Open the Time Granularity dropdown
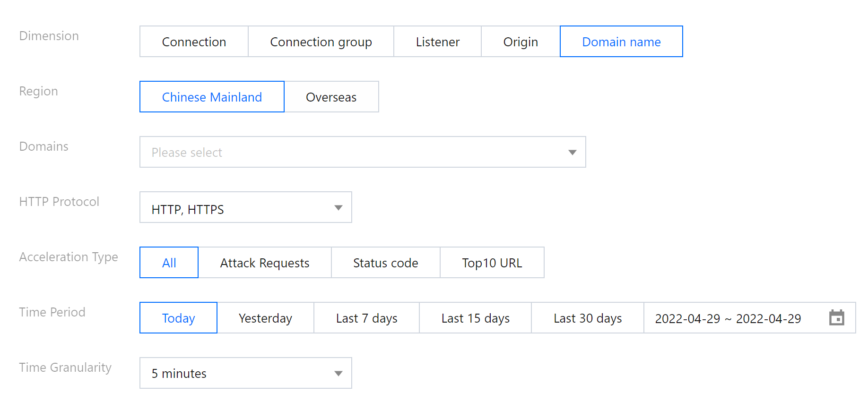The height and width of the screenshot is (410, 868). (245, 373)
